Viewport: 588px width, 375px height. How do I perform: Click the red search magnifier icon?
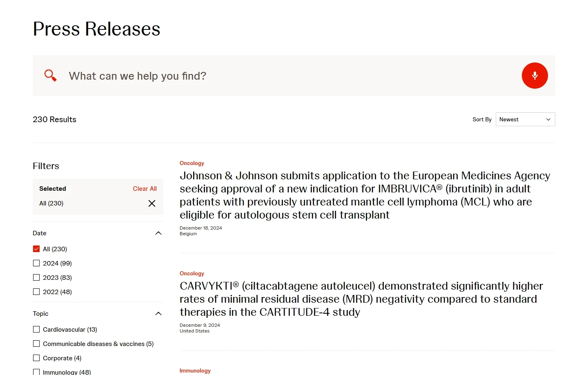tap(50, 76)
